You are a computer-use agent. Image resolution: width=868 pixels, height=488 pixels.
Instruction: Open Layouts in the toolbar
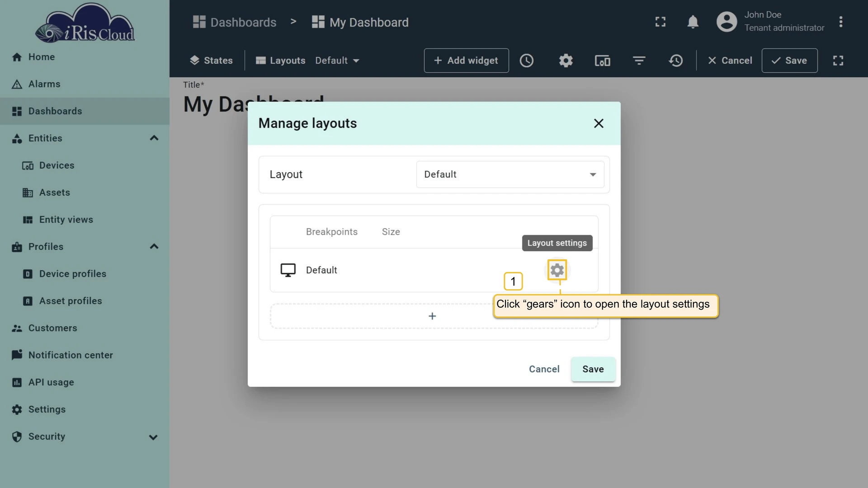(280, 61)
